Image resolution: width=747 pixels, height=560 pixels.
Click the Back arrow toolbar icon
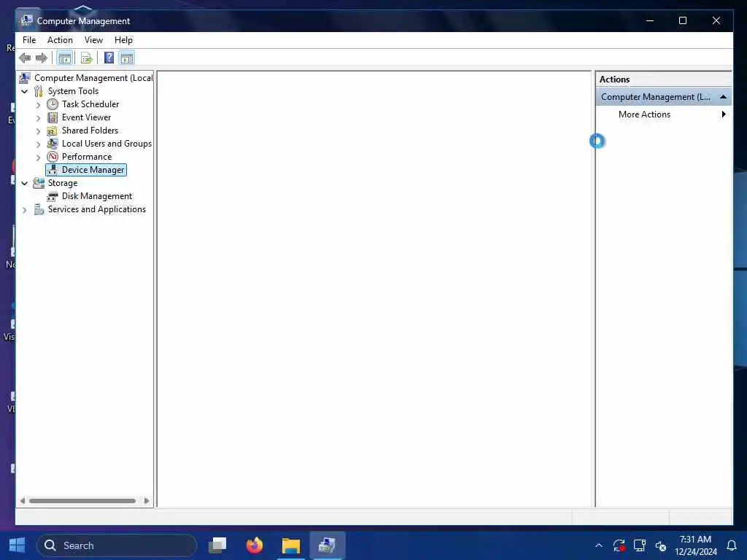point(25,58)
